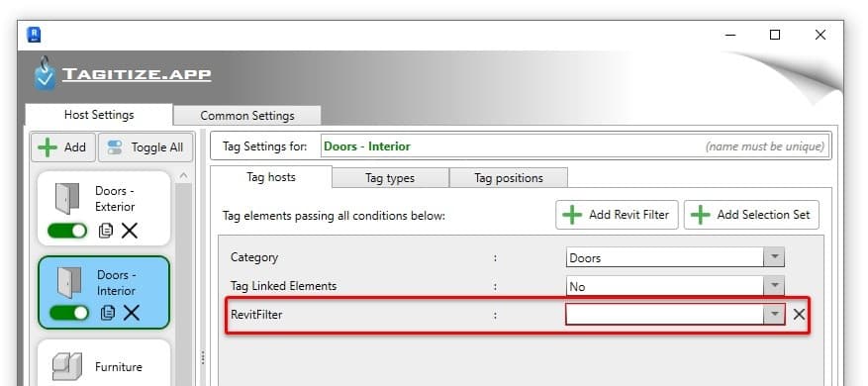Switch to the Tag positions tab

508,178
